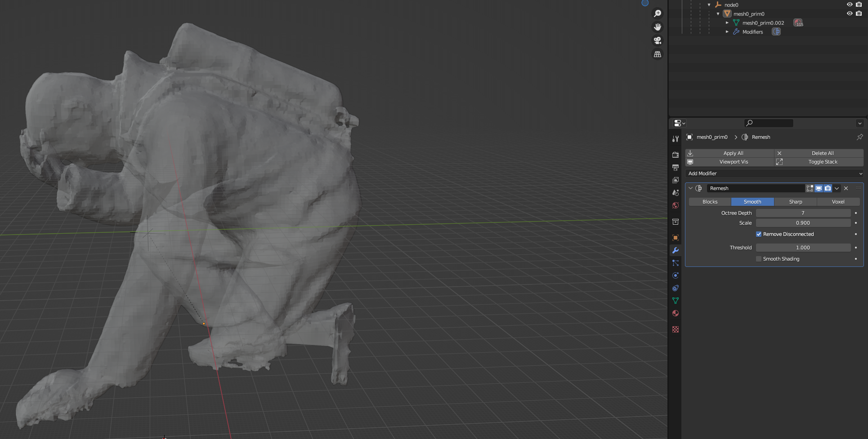Click the Remesh modifier name field
This screenshot has width=868, height=439.
[x=756, y=188]
